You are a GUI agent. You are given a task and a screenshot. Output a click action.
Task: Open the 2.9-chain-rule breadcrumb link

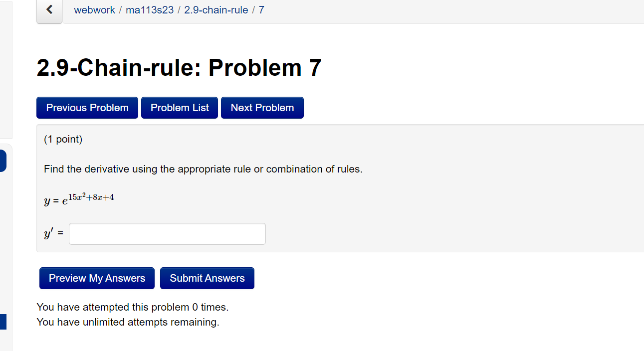point(216,10)
